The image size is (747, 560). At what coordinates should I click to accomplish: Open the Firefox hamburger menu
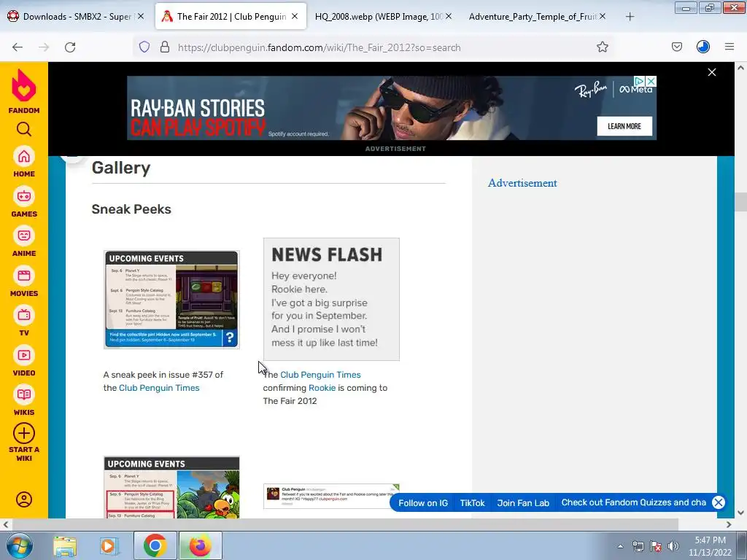[x=729, y=47]
